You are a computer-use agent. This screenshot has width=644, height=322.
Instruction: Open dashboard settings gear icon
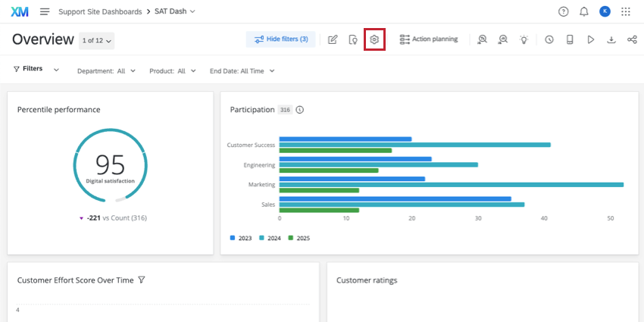click(374, 39)
